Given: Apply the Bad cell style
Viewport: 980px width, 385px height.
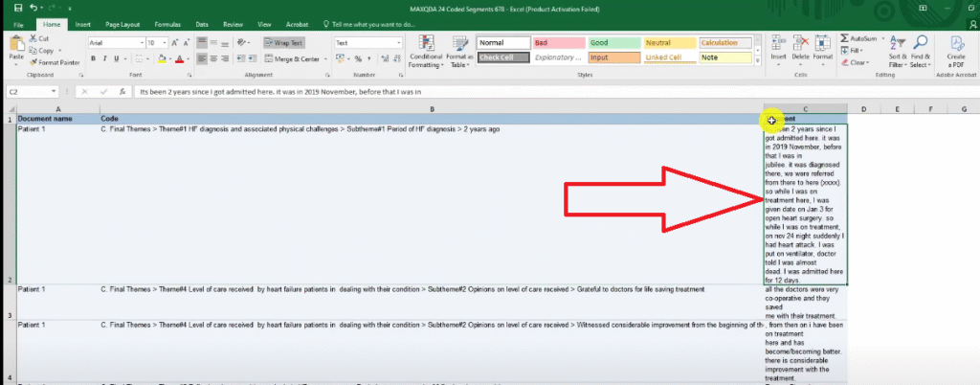Looking at the screenshot, I should 558,43.
